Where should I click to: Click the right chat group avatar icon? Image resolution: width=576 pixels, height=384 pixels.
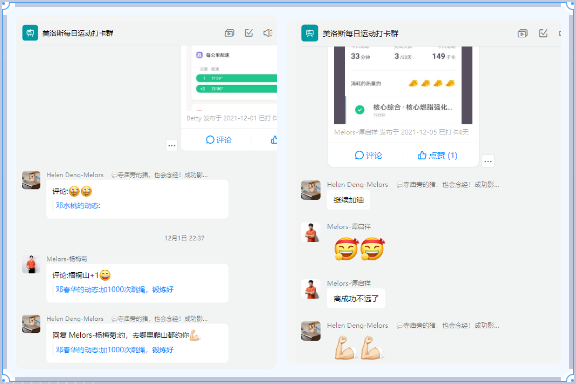[310, 33]
